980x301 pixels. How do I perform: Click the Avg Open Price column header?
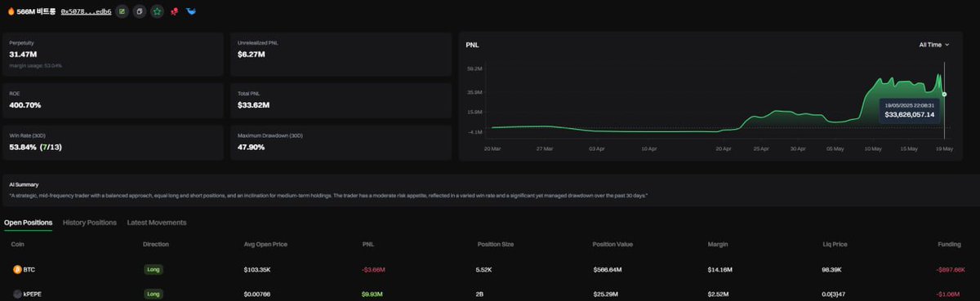(265, 244)
